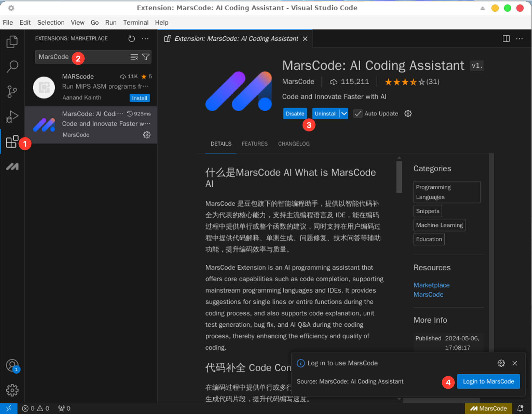Open the MarsCode panel from the activity bar
This screenshot has height=414, width=532.
[x=12, y=167]
